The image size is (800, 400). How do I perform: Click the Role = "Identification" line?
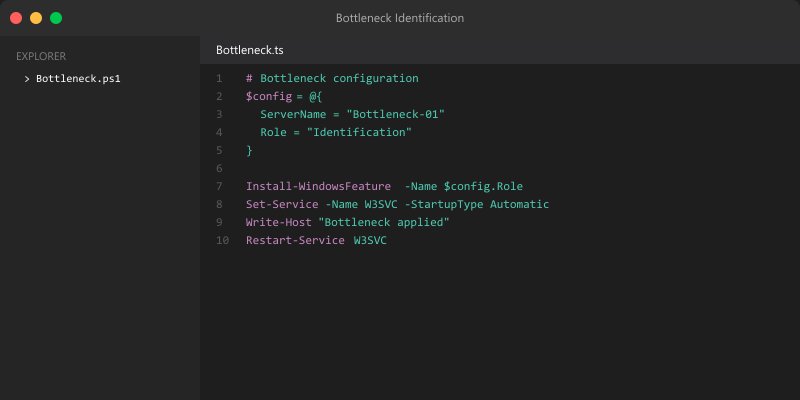(x=336, y=132)
